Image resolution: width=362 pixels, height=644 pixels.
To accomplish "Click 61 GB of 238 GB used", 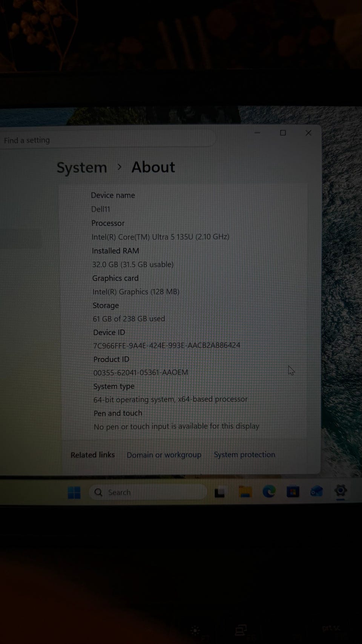I will (x=129, y=319).
